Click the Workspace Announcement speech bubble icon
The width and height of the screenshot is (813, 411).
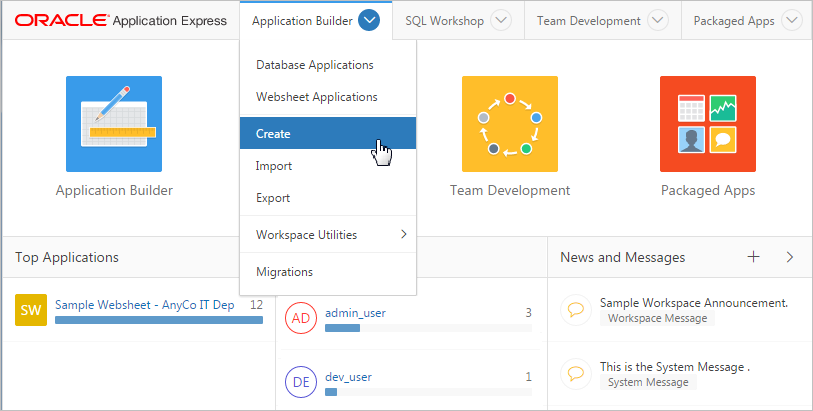[575, 309]
